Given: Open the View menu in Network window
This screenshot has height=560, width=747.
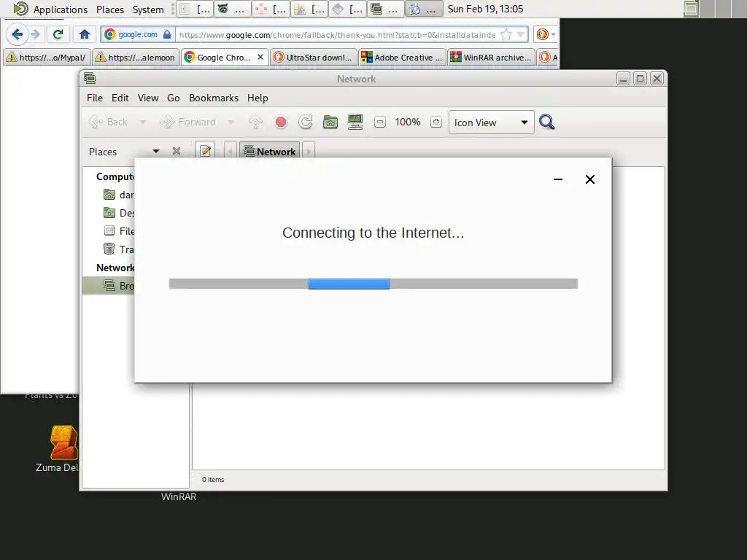Looking at the screenshot, I should [147, 98].
